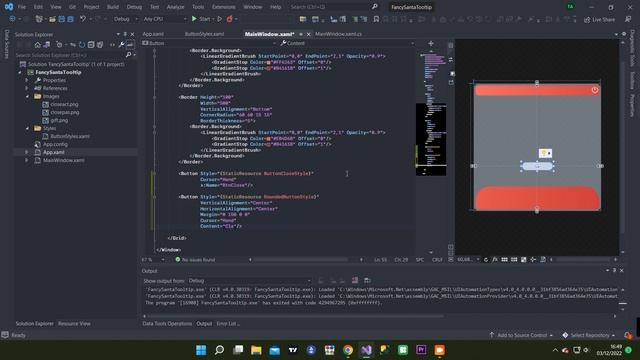Open Data Tools Operations tab
Viewport: 640px width, 360px height.
[167, 324]
